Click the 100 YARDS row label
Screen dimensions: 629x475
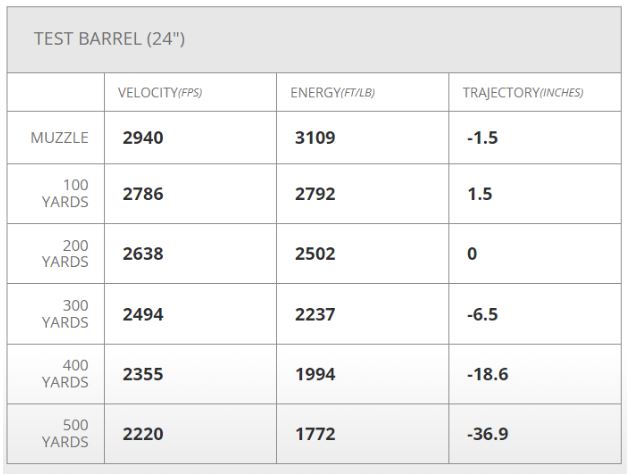65,193
